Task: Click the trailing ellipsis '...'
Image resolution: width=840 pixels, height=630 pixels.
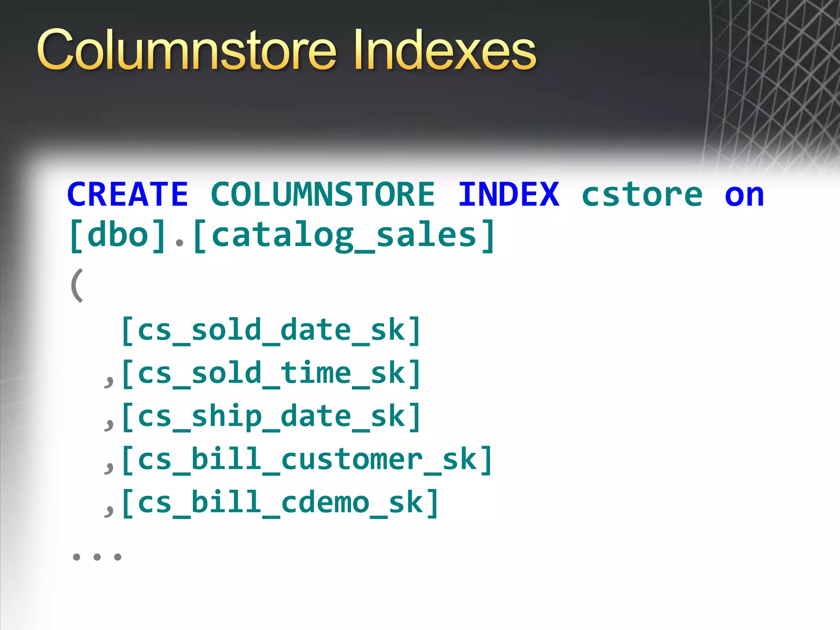Action: 97,557
